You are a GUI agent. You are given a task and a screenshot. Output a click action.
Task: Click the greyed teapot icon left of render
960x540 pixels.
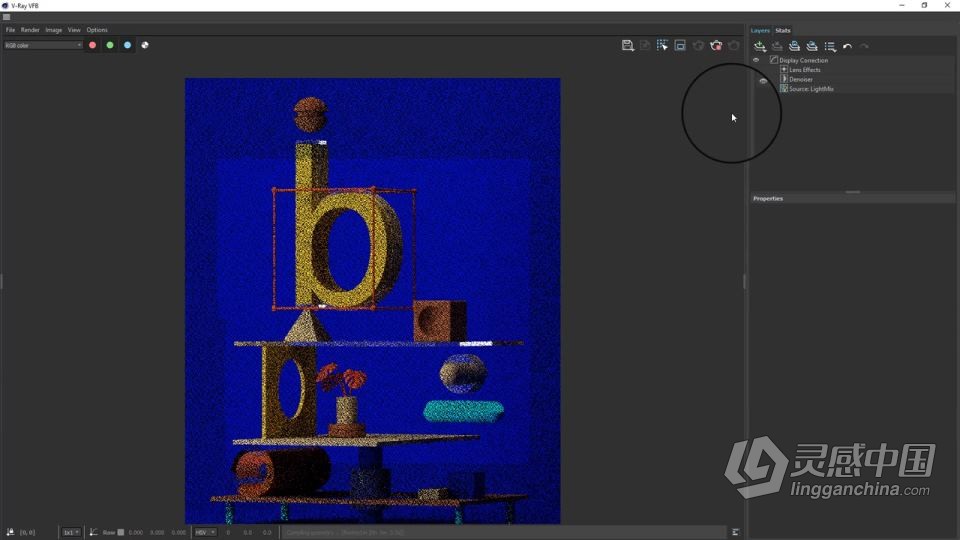point(698,45)
